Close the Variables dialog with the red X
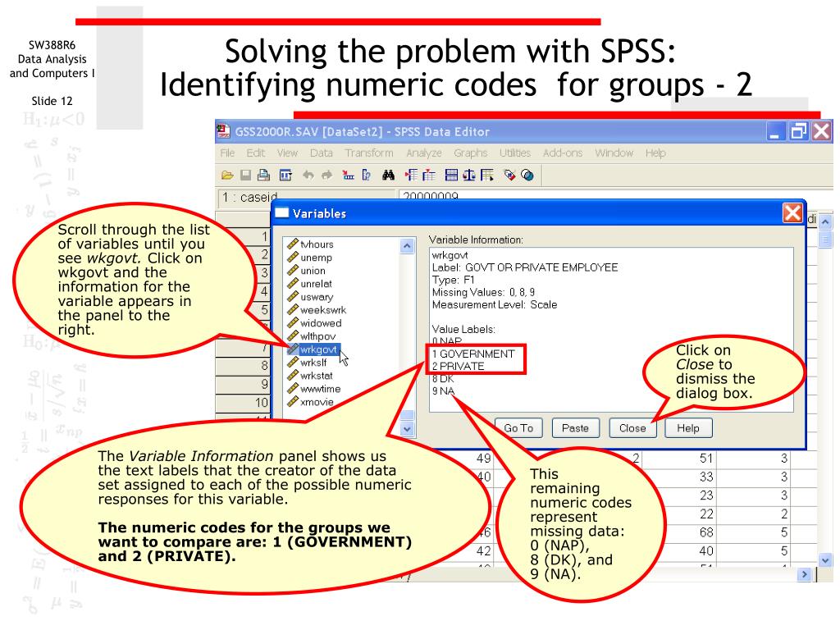Viewport: 840px width, 630px height. pos(792,213)
